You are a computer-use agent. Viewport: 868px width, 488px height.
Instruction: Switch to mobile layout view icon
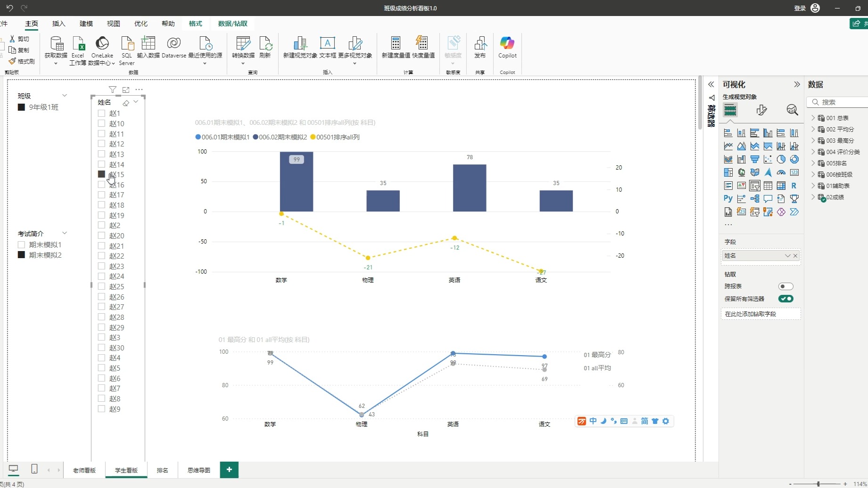pos(34,469)
